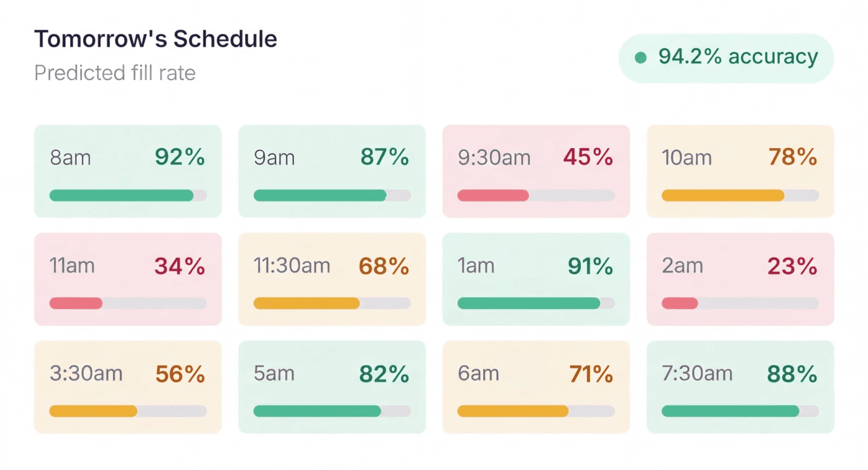Open the 9:30am low-fill slot
The image size is (868, 470).
[535, 170]
